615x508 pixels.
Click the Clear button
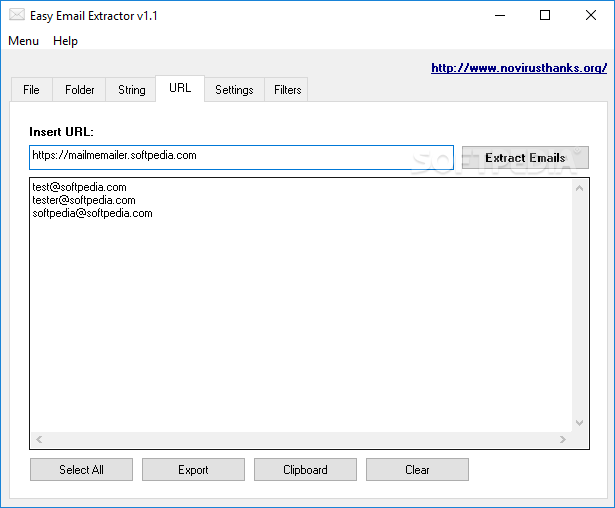[x=417, y=470]
